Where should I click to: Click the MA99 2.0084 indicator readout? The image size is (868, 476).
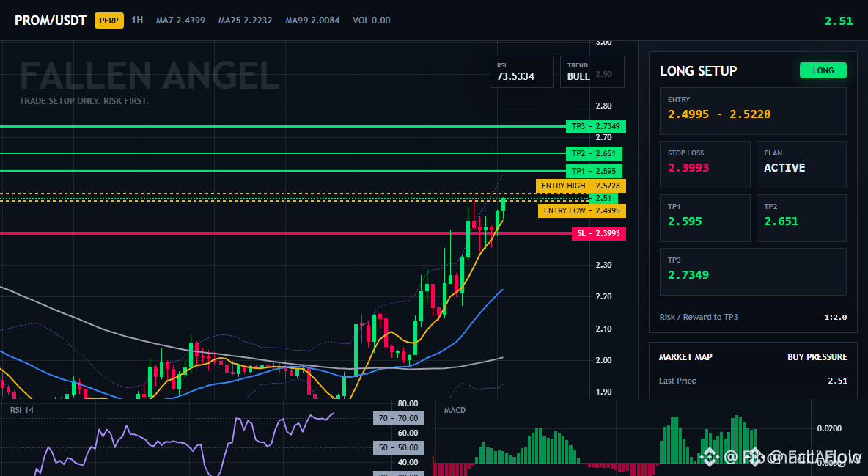(x=312, y=20)
